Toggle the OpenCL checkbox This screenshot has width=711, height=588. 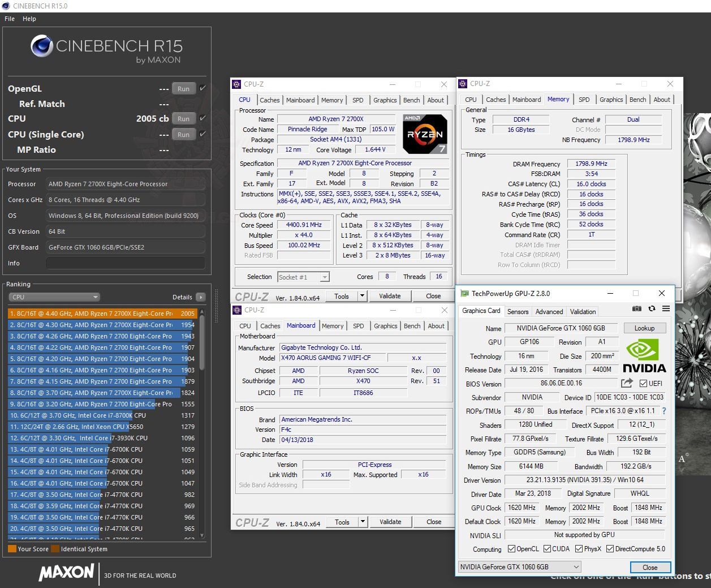[x=511, y=548]
